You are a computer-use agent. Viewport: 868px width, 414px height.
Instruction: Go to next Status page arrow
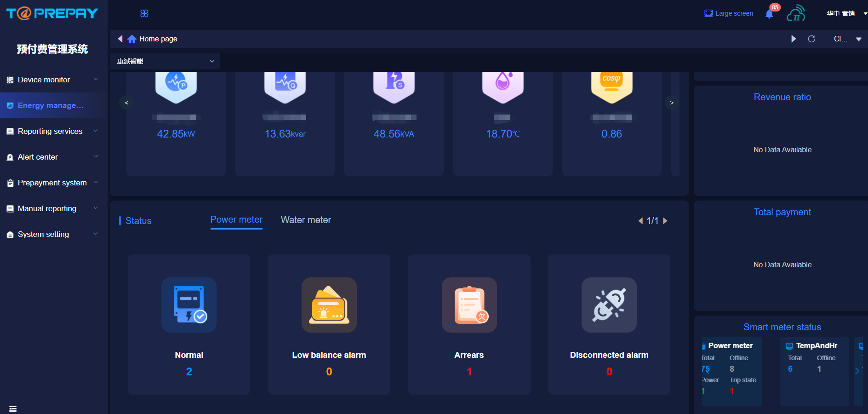coord(665,221)
